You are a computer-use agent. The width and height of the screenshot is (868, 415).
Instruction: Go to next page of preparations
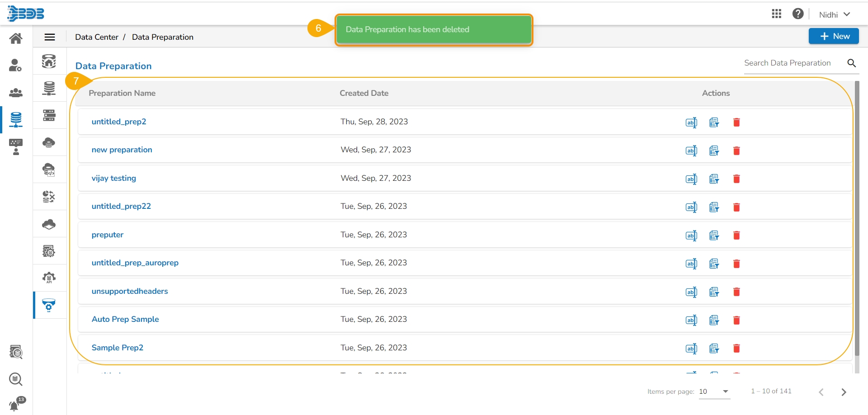tap(844, 392)
